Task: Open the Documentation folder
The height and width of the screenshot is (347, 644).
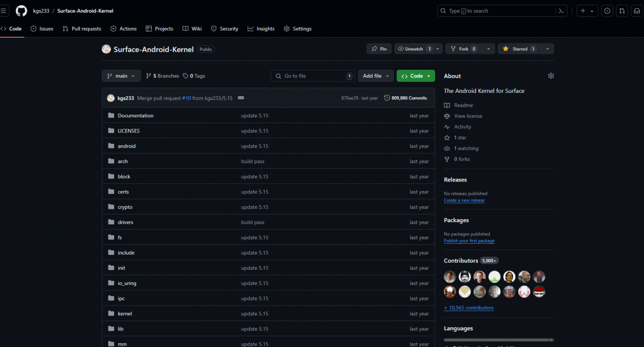Action: (x=135, y=116)
